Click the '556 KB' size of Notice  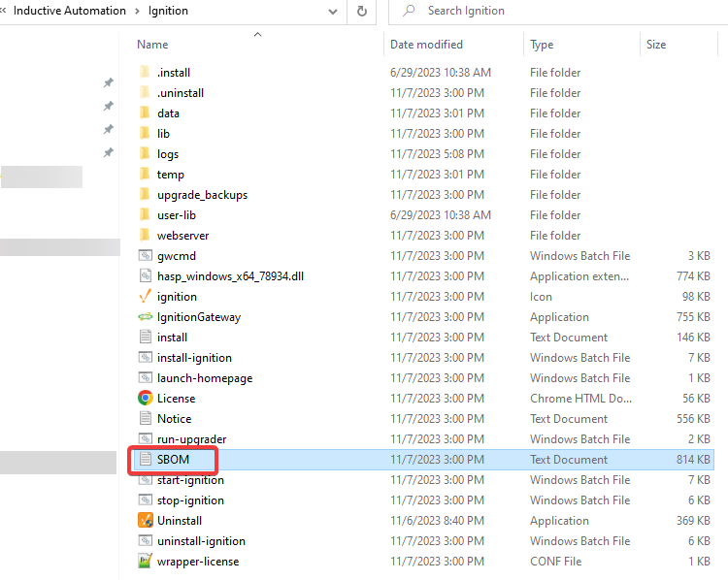click(x=693, y=419)
